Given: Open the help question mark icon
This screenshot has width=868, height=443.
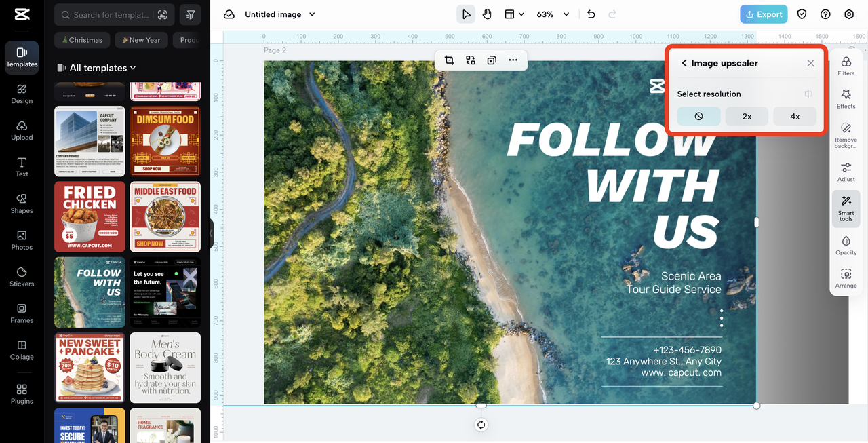Looking at the screenshot, I should 825,14.
